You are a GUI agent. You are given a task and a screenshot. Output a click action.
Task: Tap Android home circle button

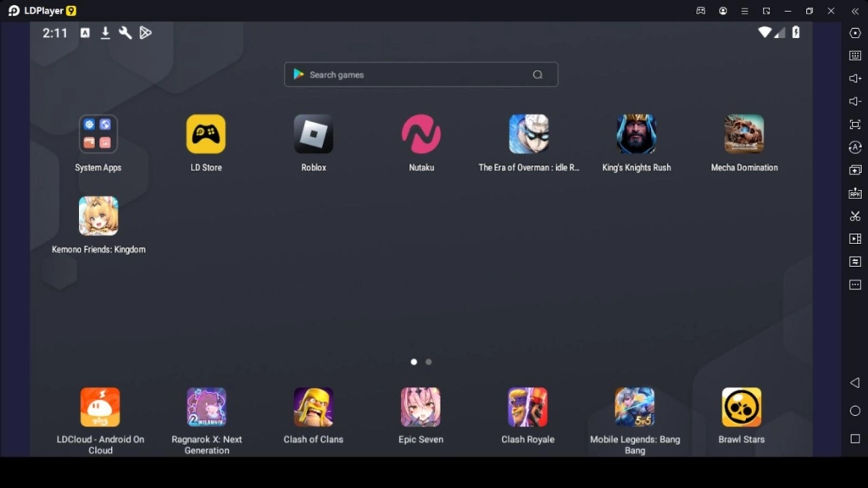pos(854,411)
